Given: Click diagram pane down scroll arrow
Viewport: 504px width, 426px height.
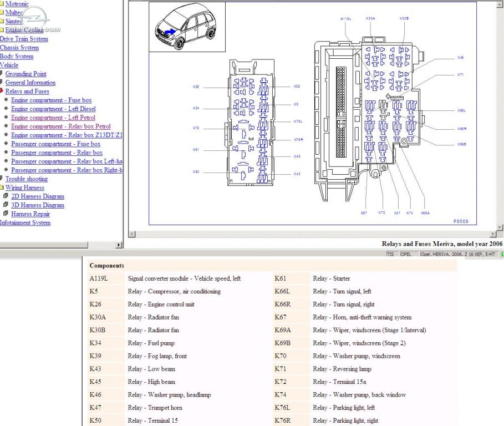Looking at the screenshot, I should pos(500,227).
